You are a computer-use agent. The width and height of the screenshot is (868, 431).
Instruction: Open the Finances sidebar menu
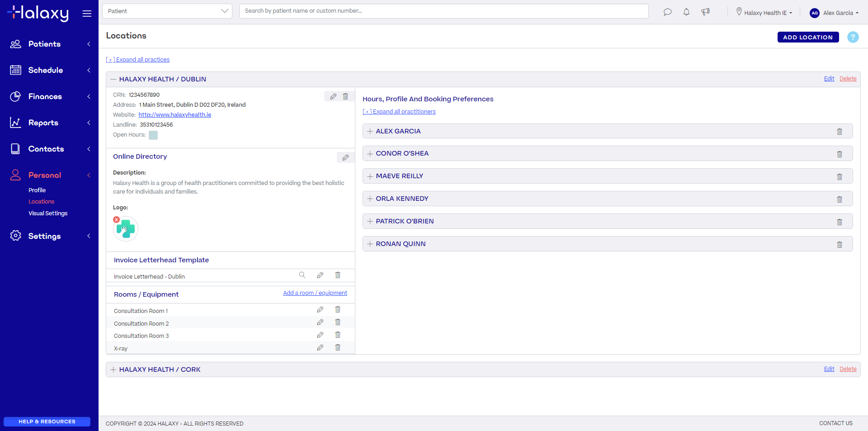click(49, 96)
